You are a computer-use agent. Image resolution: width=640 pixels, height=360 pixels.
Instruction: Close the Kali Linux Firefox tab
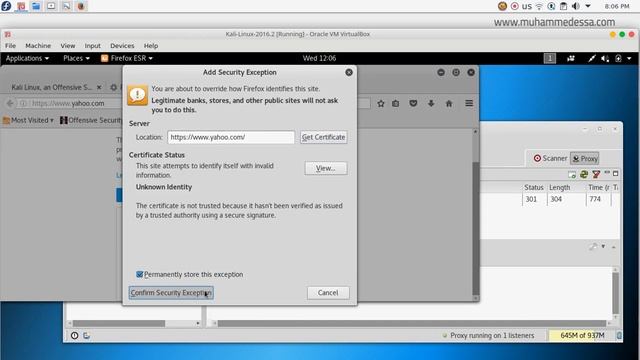(x=99, y=87)
